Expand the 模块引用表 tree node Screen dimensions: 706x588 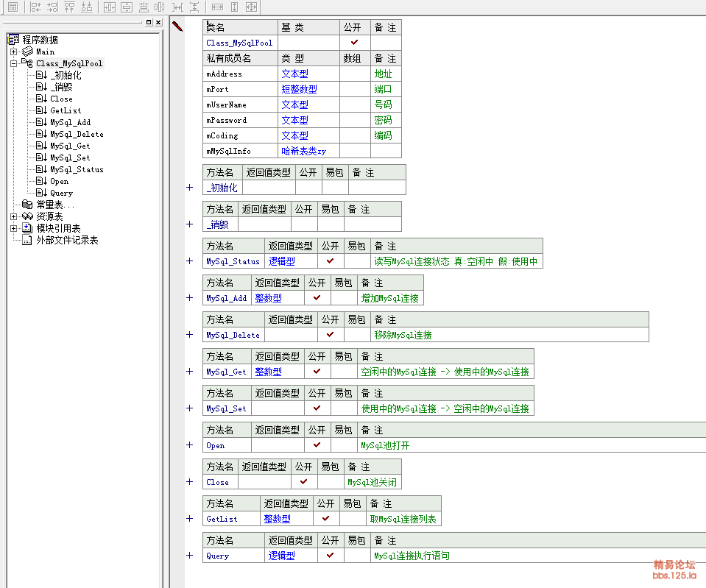[14, 229]
